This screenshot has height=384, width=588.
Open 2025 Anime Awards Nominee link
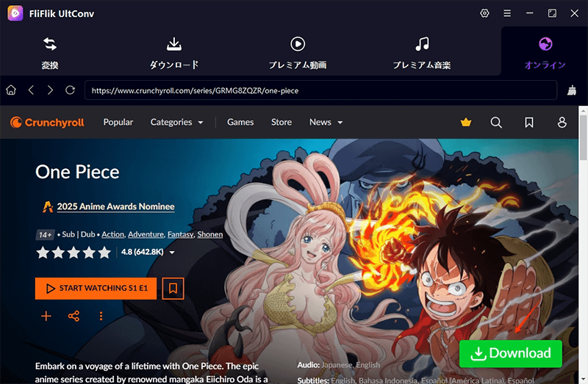115,206
